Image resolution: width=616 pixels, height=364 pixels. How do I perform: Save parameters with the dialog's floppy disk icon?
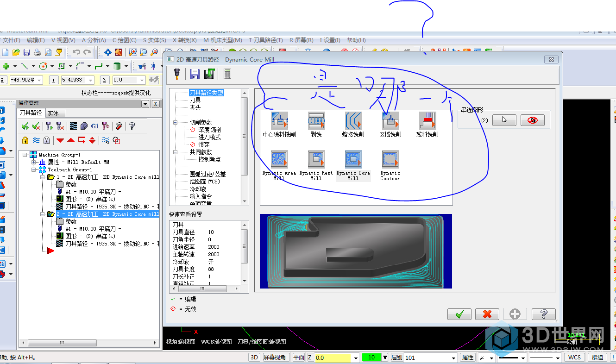(195, 74)
